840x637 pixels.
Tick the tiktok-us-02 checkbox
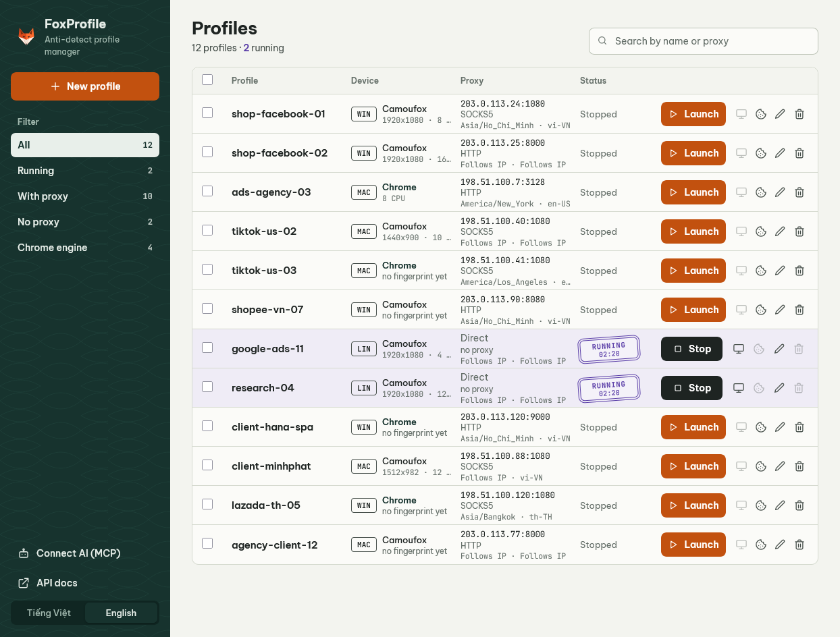point(207,230)
